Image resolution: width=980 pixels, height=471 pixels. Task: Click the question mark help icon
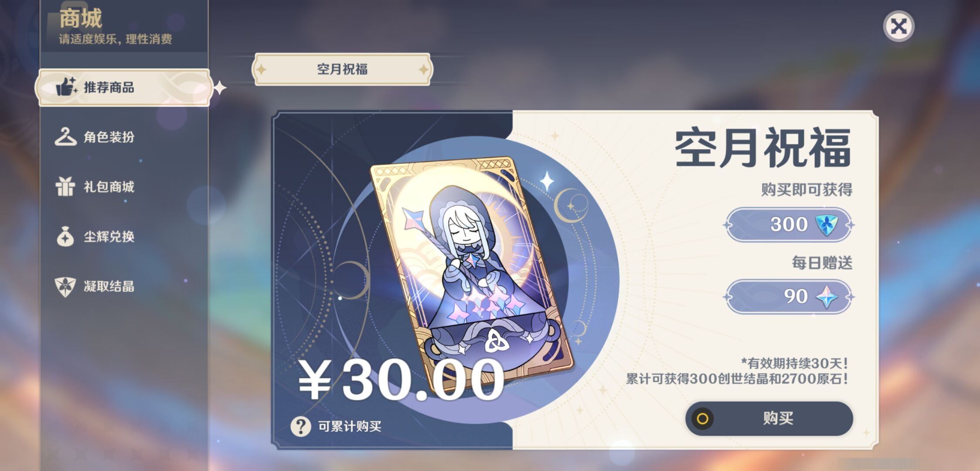pyautogui.click(x=301, y=426)
